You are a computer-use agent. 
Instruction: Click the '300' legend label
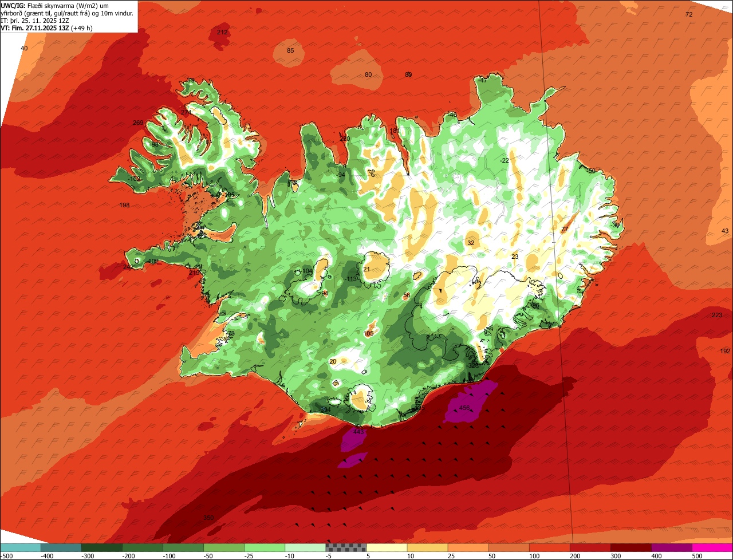(615, 556)
